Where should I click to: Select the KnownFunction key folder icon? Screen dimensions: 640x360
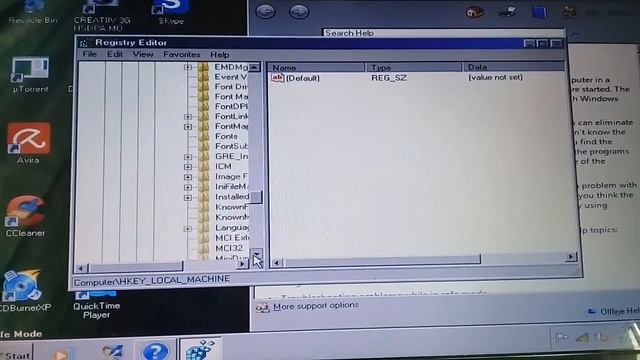[x=204, y=207]
